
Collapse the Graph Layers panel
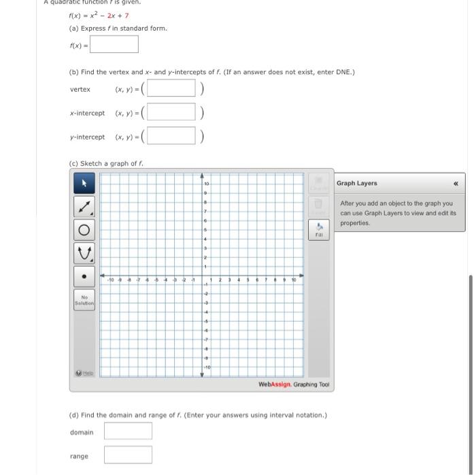(456, 184)
